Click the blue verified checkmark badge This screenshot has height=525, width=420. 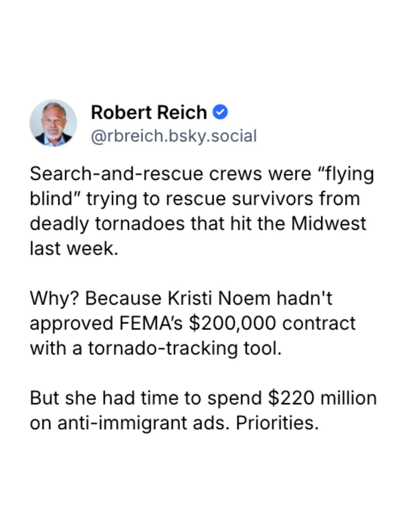point(220,112)
